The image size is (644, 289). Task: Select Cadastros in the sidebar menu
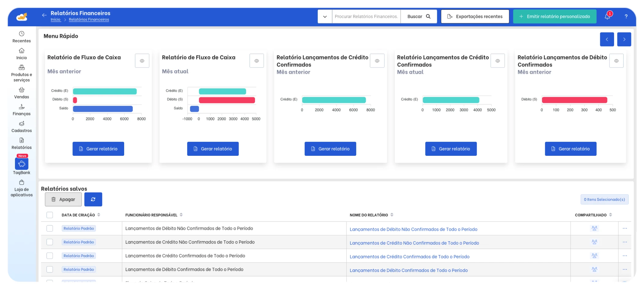21,127
